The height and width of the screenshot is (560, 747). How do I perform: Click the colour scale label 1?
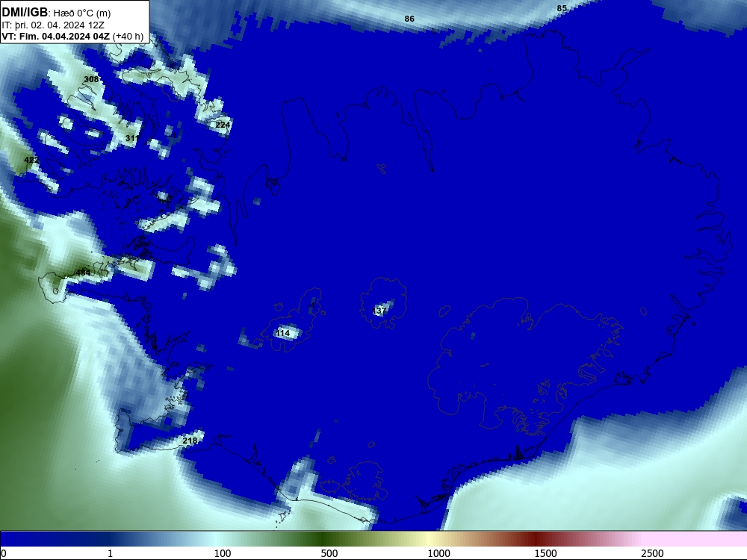(x=110, y=553)
